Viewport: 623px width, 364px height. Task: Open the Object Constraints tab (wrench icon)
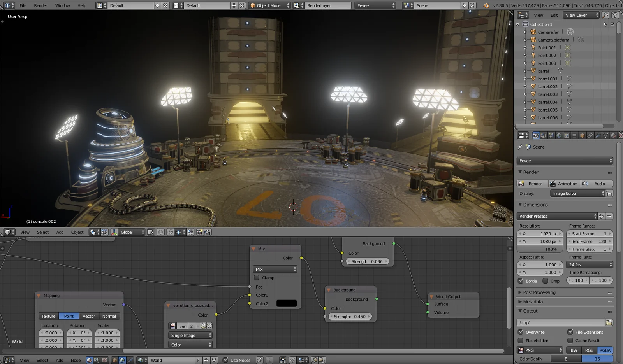[x=598, y=135]
